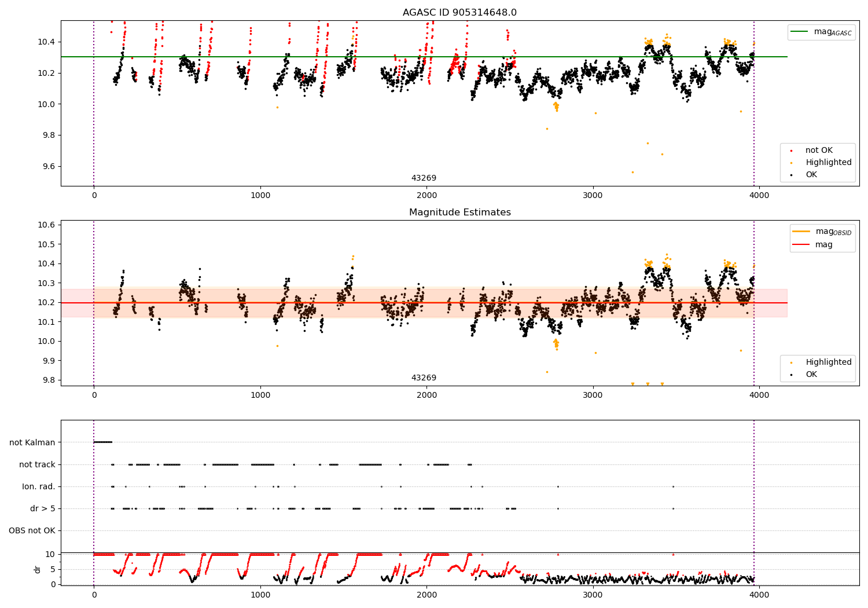Pick the red line swatch beside 'mag' legend entry
Image resolution: width=868 pixels, height=608 pixels.
pos(801,245)
